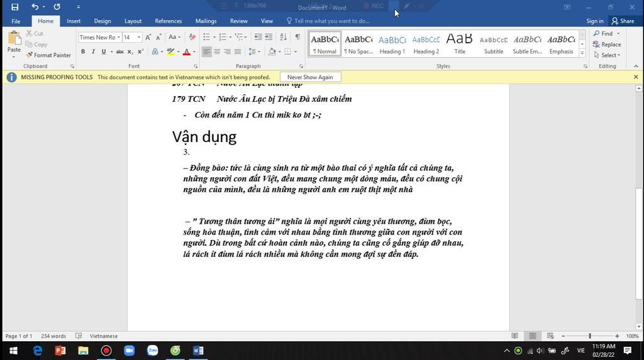Decrease paragraph indent
The height and width of the screenshot is (360, 644).
(x=258, y=37)
